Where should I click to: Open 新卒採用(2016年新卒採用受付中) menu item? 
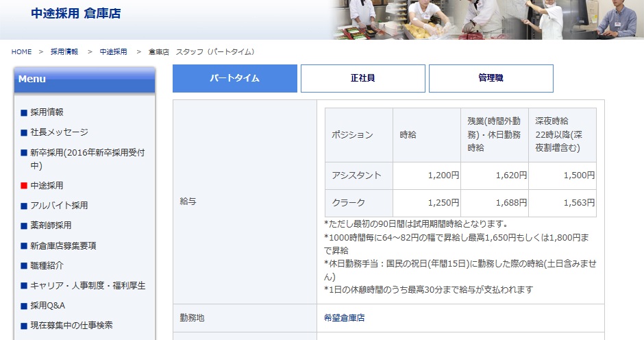pyautogui.click(x=87, y=159)
